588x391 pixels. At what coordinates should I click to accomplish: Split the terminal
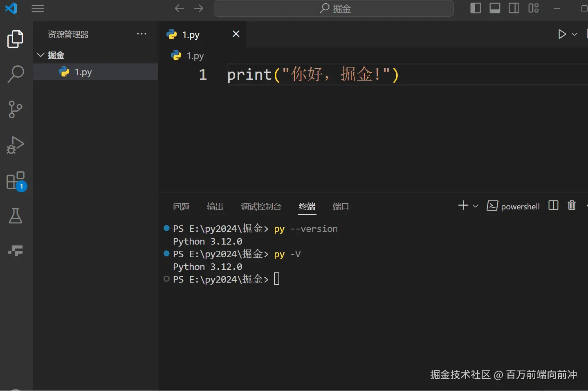(553, 206)
